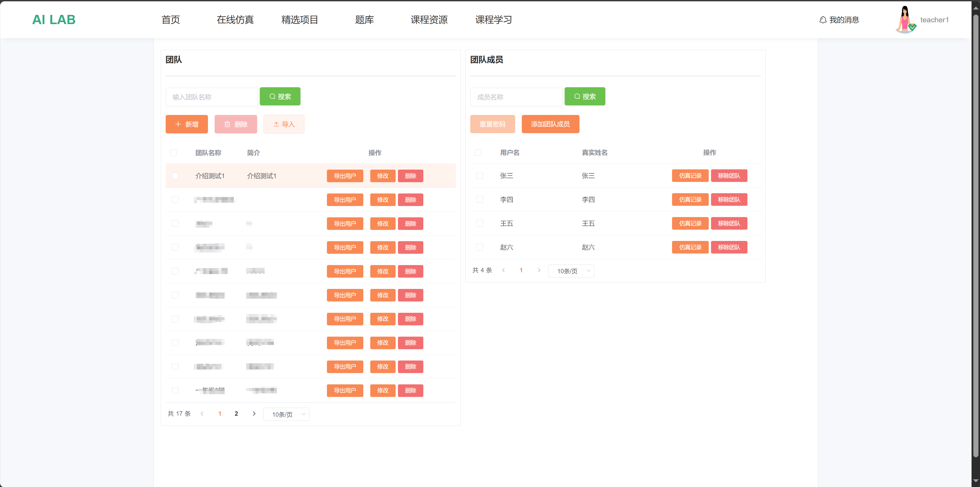Click the magnifier icon in team search button
This screenshot has height=487, width=980.
pyautogui.click(x=272, y=97)
